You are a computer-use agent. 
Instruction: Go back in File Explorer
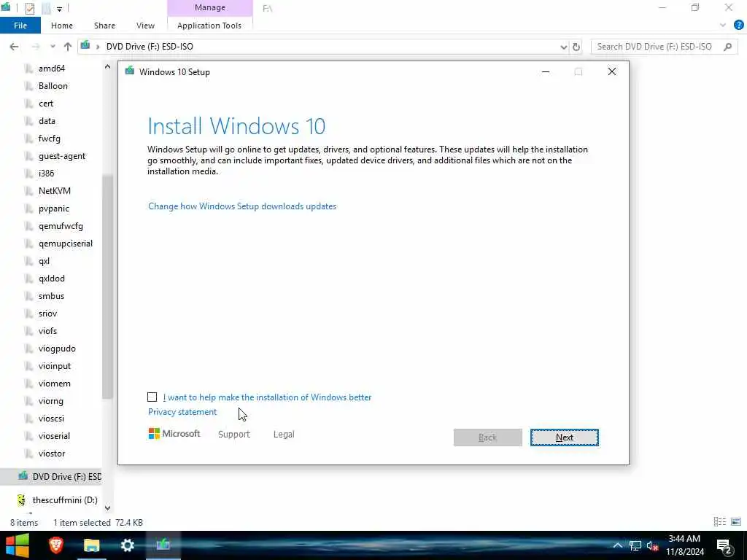pyautogui.click(x=14, y=46)
